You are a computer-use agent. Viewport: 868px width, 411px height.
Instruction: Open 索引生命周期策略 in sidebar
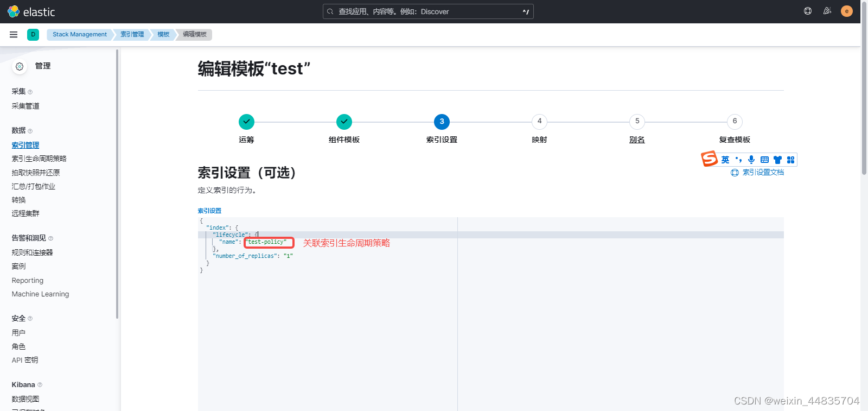click(39, 159)
